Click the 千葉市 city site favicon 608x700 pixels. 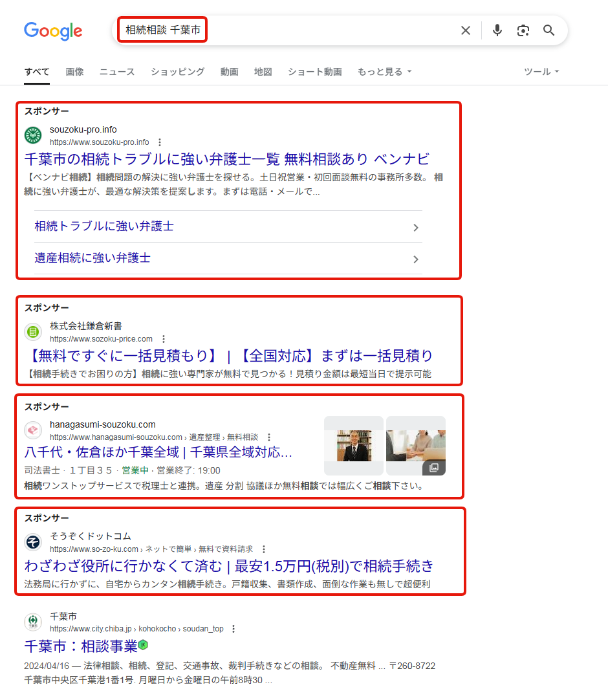(33, 622)
